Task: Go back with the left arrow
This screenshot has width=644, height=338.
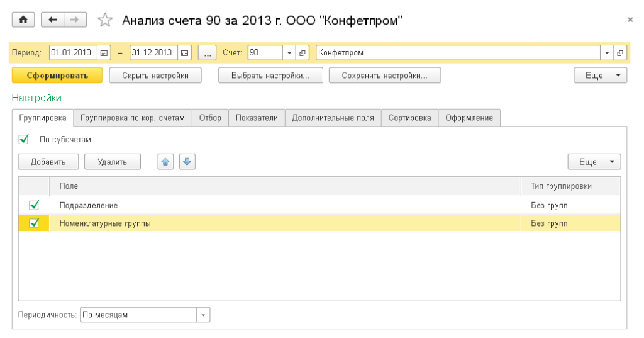Action: click(53, 20)
